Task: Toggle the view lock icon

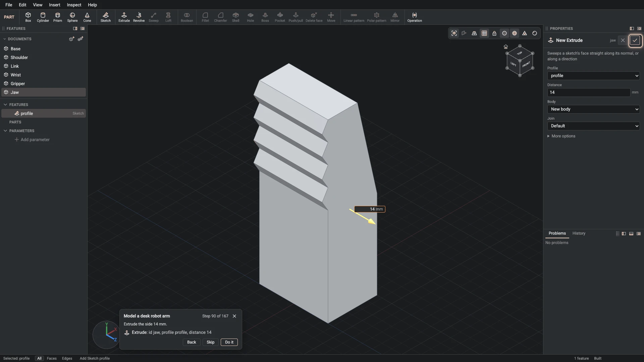Action: point(494,33)
